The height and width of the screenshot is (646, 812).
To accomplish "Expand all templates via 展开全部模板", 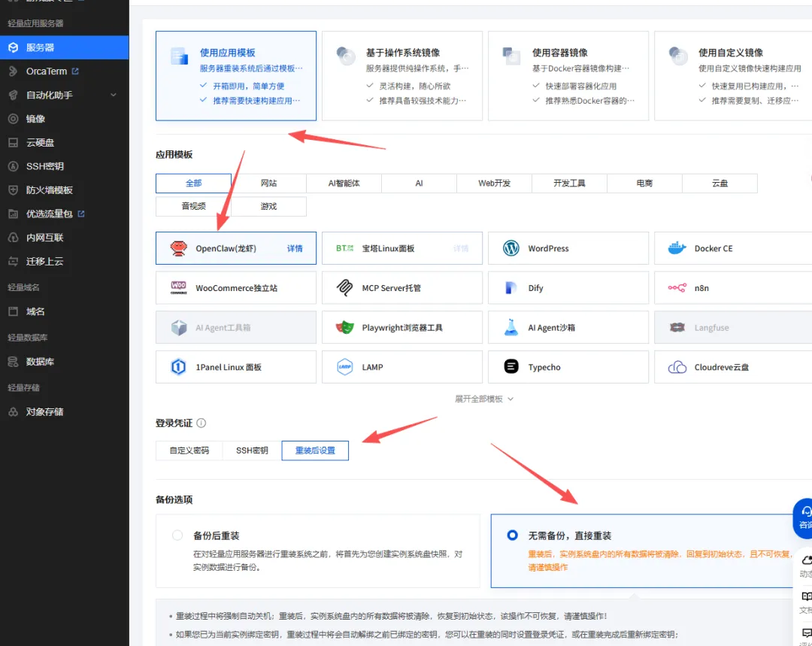I will tap(484, 399).
